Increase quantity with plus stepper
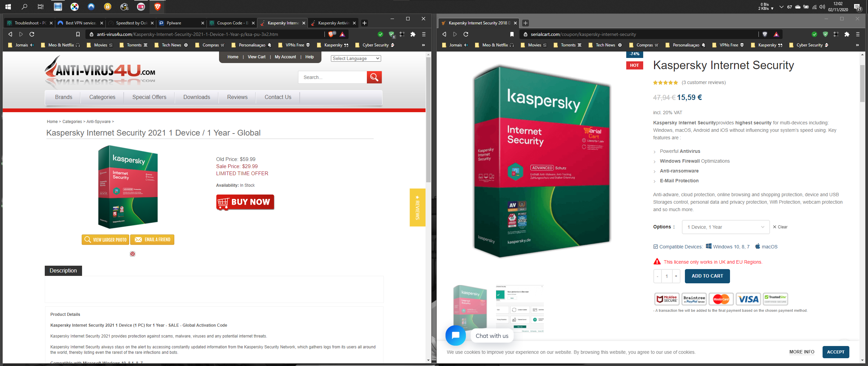Image resolution: width=868 pixels, height=366 pixels. pyautogui.click(x=676, y=276)
